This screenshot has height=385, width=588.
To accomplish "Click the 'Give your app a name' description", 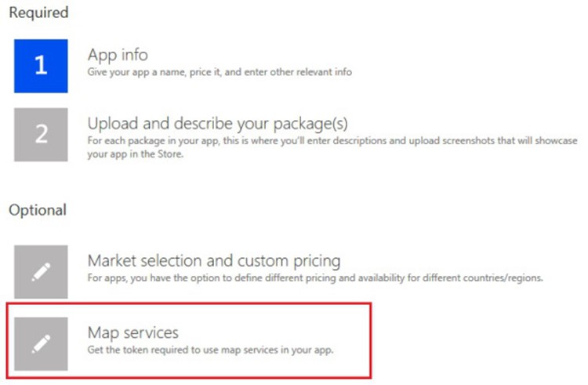I will (x=220, y=72).
